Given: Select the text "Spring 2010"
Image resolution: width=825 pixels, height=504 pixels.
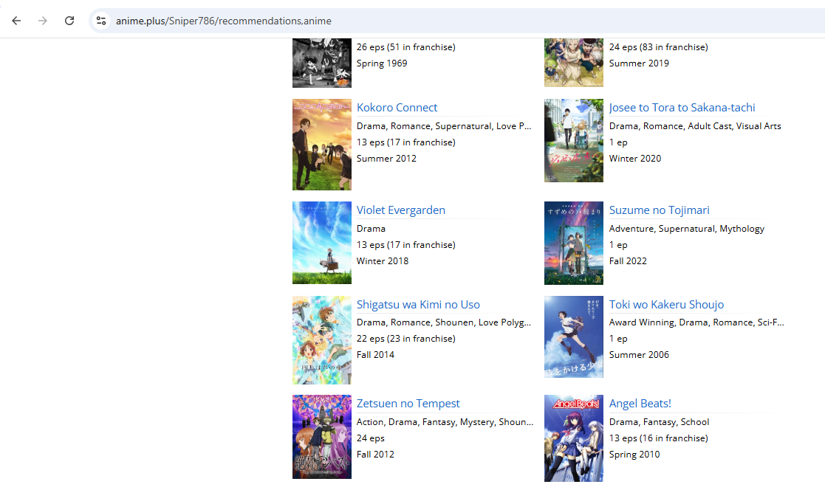Looking at the screenshot, I should pyautogui.click(x=634, y=454).
